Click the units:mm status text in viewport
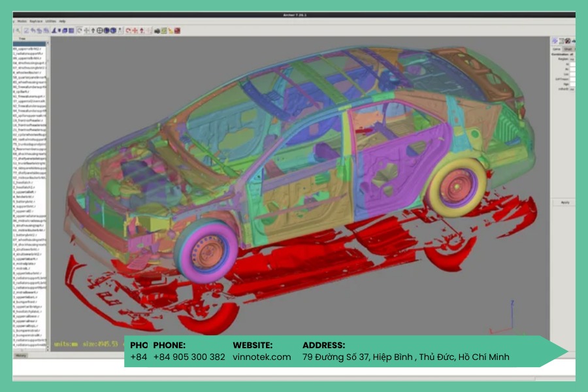Viewport: 588px width, 392px height. 66,343
